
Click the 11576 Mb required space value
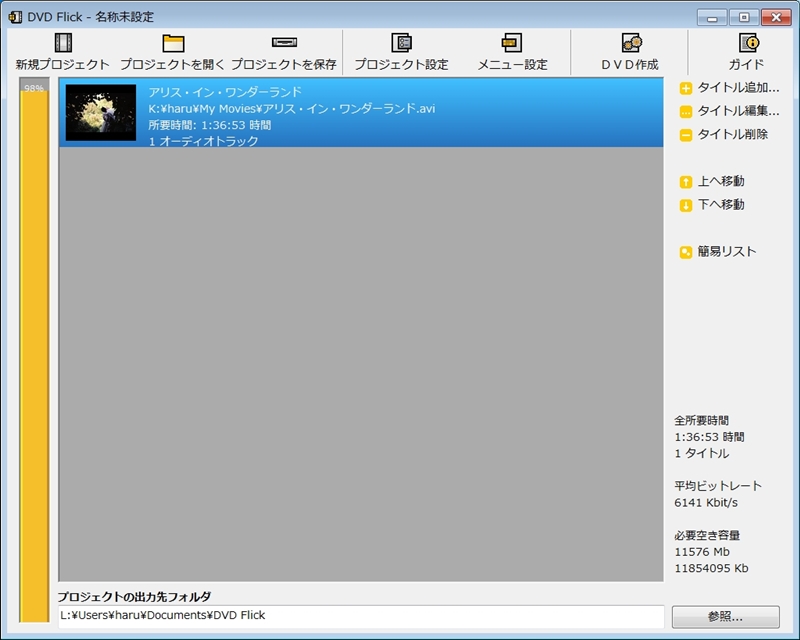(x=702, y=552)
